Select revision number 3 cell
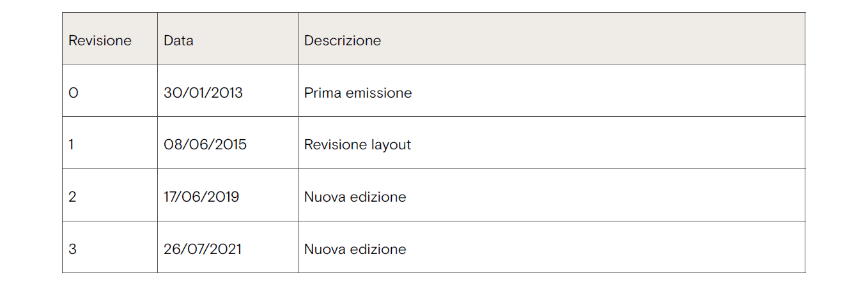The height and width of the screenshot is (291, 868). (72, 250)
